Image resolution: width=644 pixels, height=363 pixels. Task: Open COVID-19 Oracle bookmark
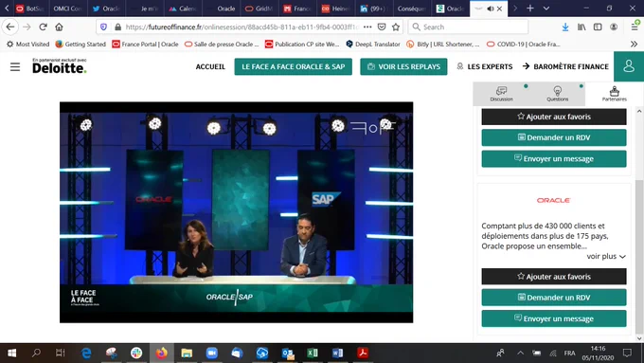pos(523,44)
